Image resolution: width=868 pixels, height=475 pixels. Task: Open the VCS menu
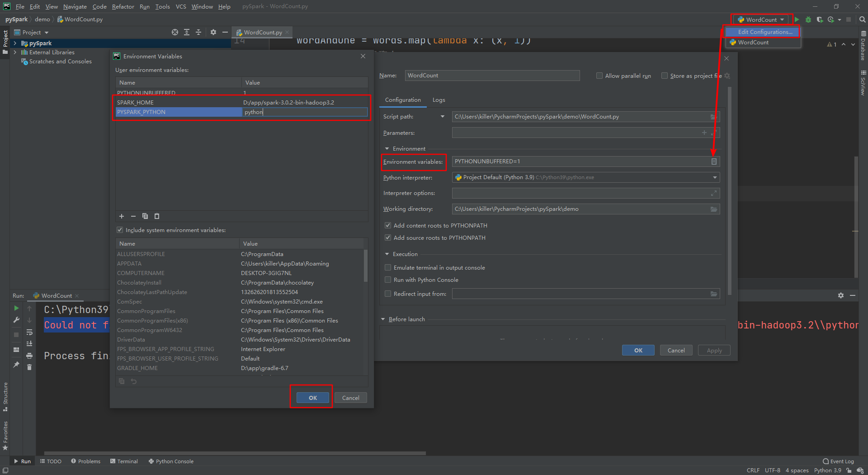(181, 6)
